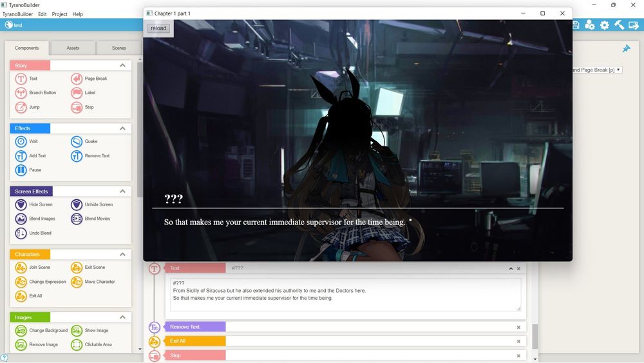
Task: Delete the Remove Text timeline component
Action: point(518,328)
